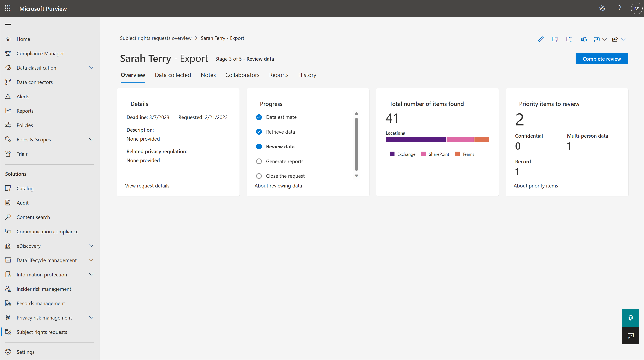Open About reviewing data link

(x=278, y=186)
